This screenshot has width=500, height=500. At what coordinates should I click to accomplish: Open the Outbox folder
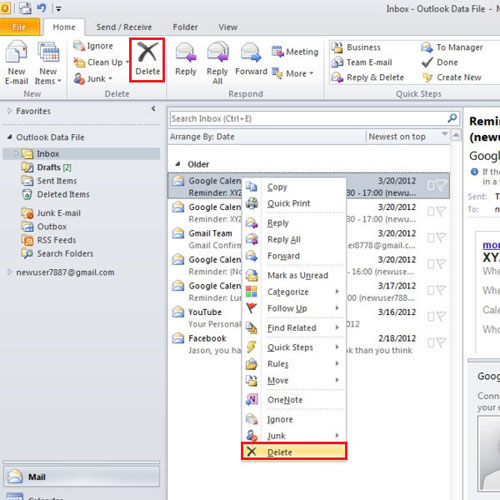point(44,227)
